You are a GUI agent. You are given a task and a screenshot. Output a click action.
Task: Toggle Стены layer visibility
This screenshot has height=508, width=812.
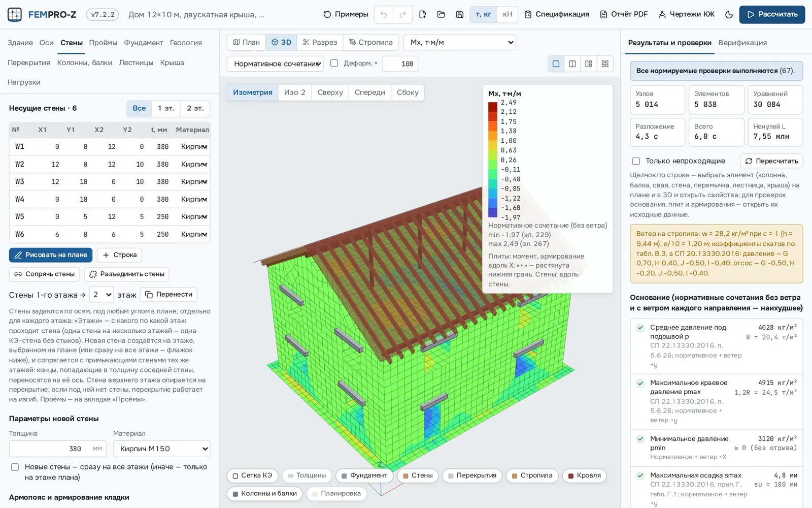pyautogui.click(x=418, y=475)
